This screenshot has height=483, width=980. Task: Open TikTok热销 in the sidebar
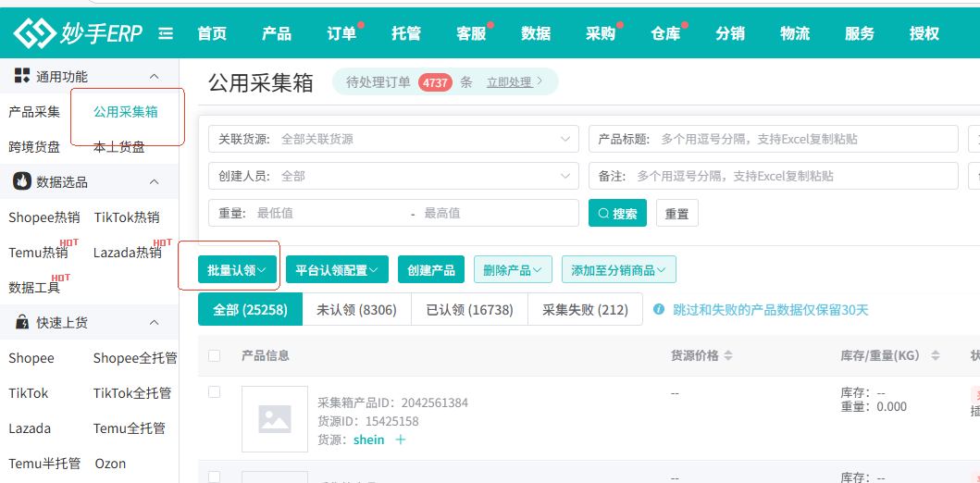pos(127,217)
